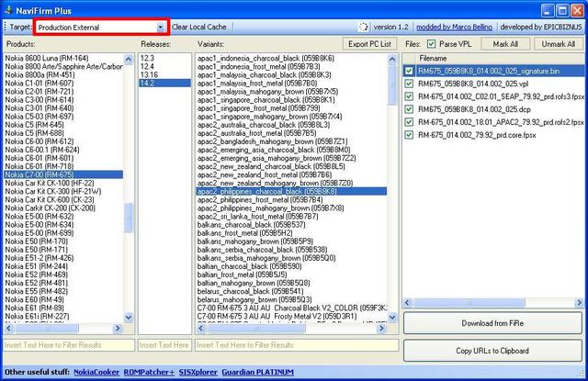Click the Mark All button
This screenshot has width=588, height=381.
tap(505, 44)
